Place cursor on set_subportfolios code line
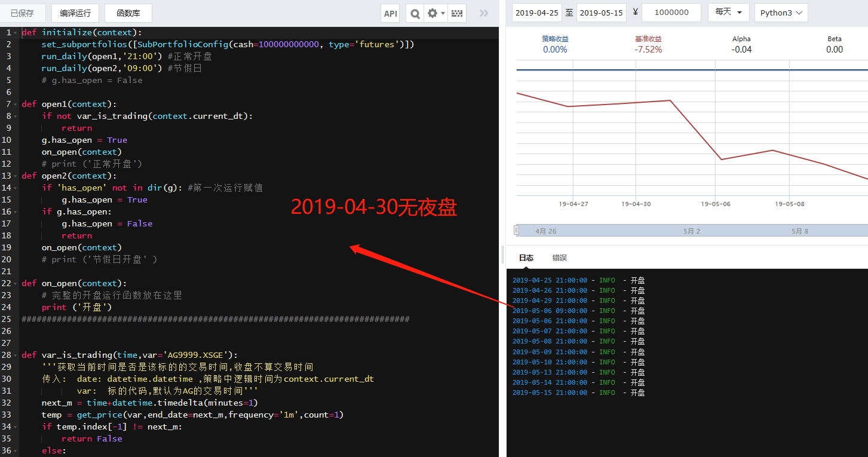This screenshot has height=457, width=868. (x=228, y=44)
